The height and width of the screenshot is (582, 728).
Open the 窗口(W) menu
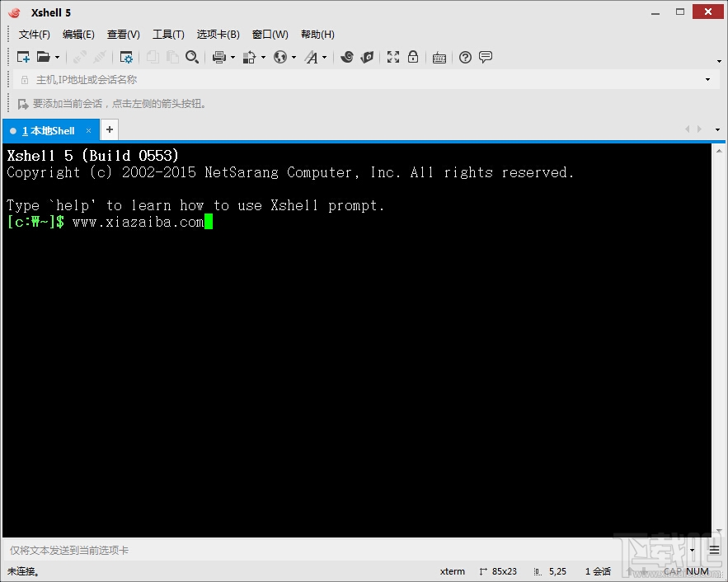tap(270, 35)
